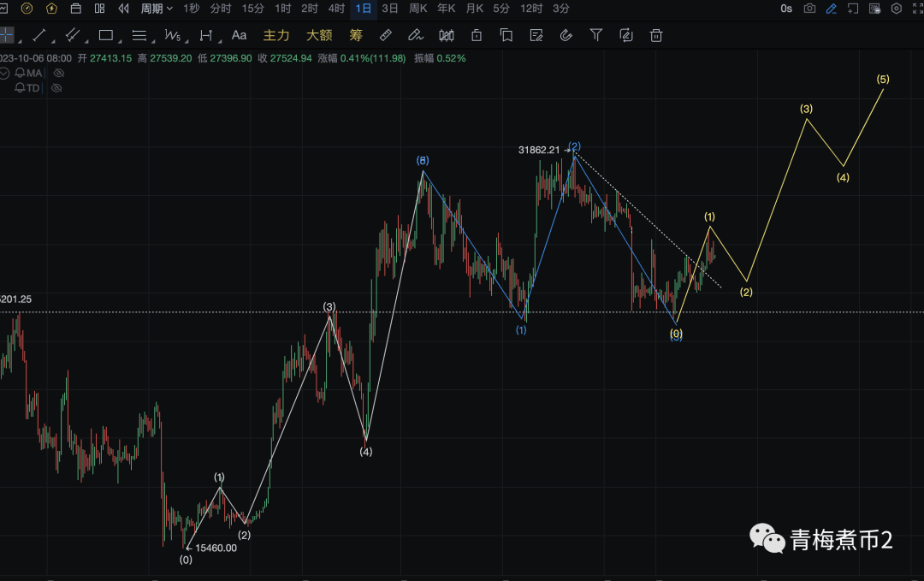Image resolution: width=924 pixels, height=581 pixels.
Task: Switch to the 1时 timeframe
Action: pos(283,9)
